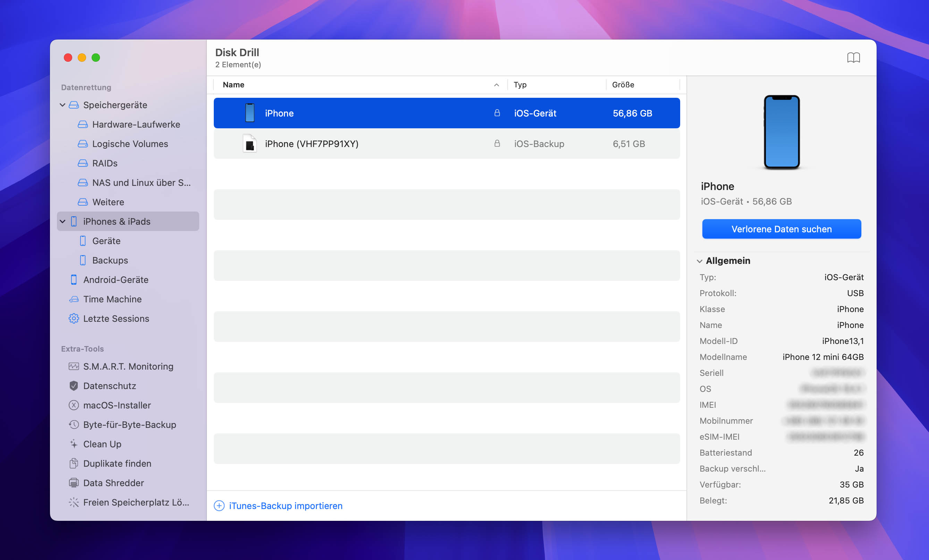Collapse the Speichergeräte tree section
Viewport: 929px width, 560px height.
click(x=62, y=105)
